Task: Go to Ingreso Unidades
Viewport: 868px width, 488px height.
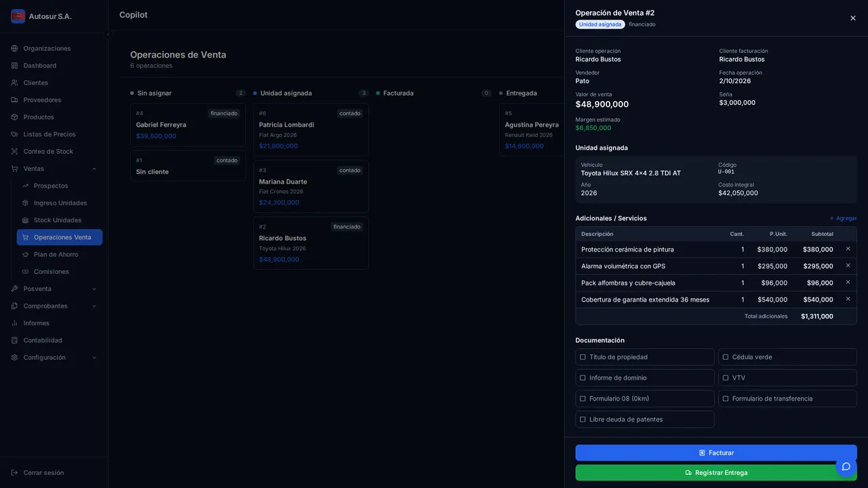Action: tap(60, 203)
